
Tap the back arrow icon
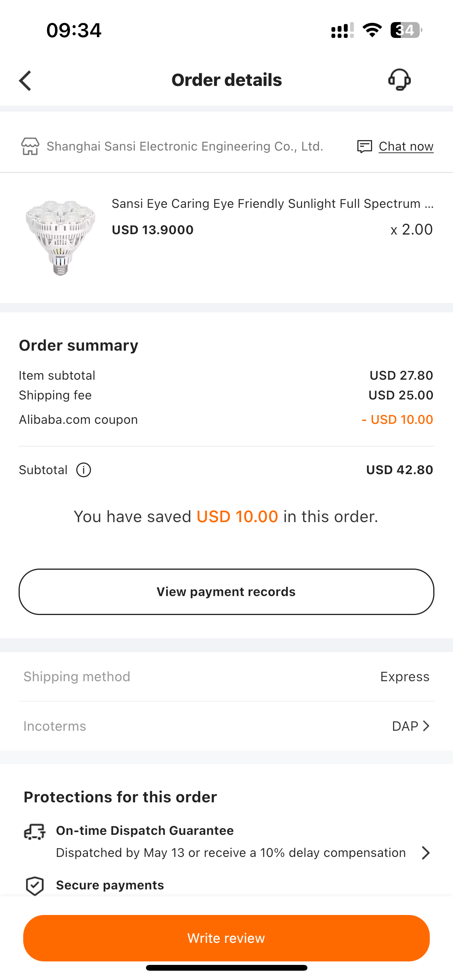(25, 81)
